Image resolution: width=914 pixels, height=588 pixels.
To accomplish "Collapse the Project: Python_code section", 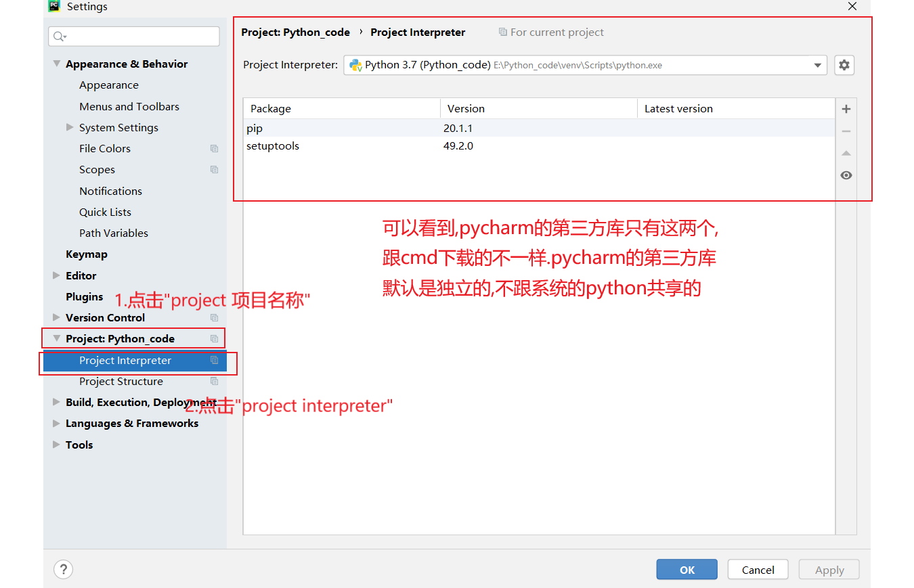I will pyautogui.click(x=57, y=338).
